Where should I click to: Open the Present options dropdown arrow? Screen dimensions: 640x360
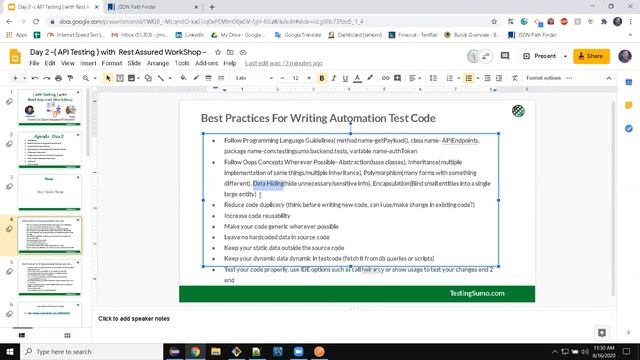point(565,56)
